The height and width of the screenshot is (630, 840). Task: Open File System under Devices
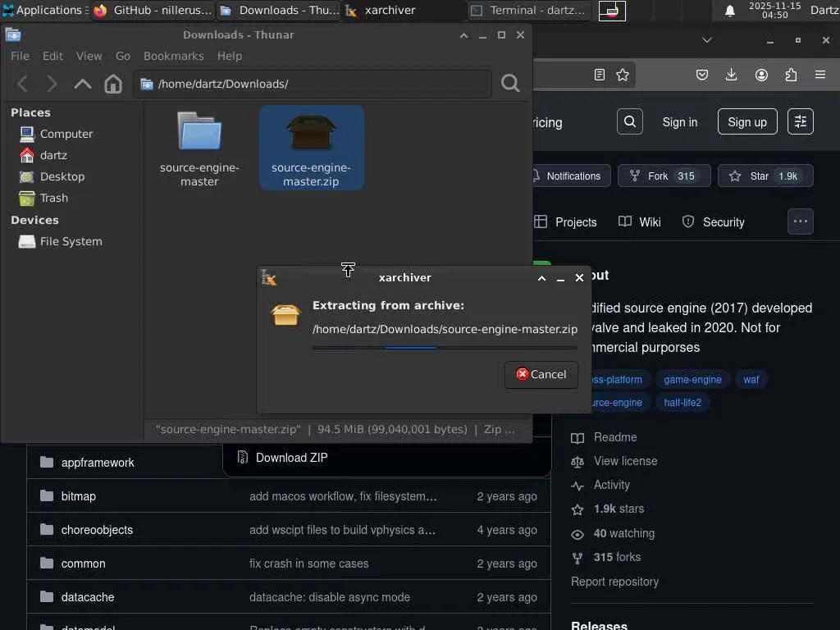pyautogui.click(x=61, y=242)
